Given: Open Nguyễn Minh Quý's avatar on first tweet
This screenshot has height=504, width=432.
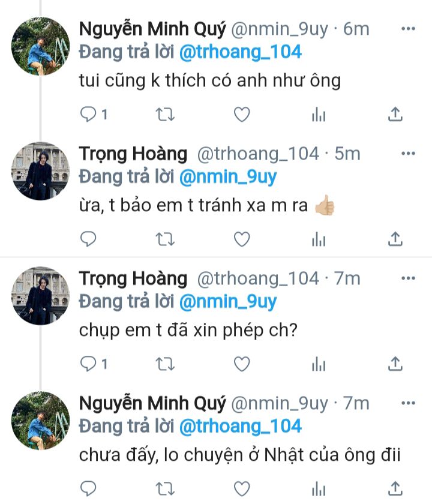Looking at the screenshot, I should click(41, 46).
